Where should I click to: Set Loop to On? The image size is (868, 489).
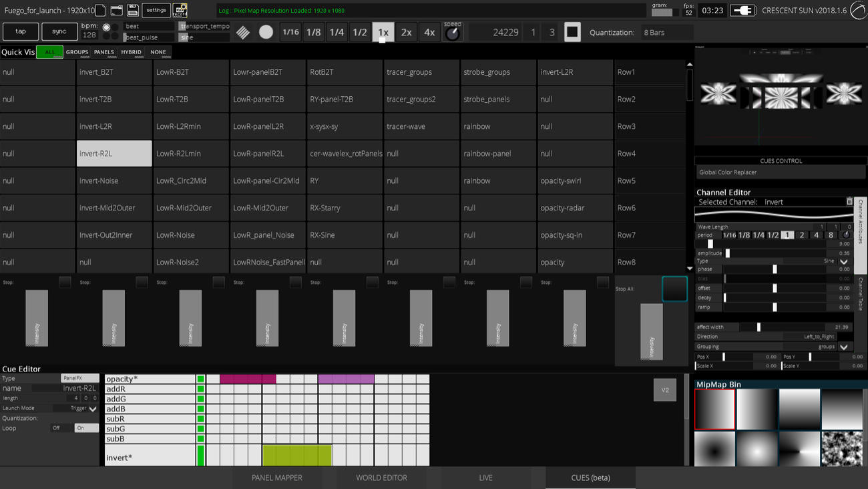point(87,428)
